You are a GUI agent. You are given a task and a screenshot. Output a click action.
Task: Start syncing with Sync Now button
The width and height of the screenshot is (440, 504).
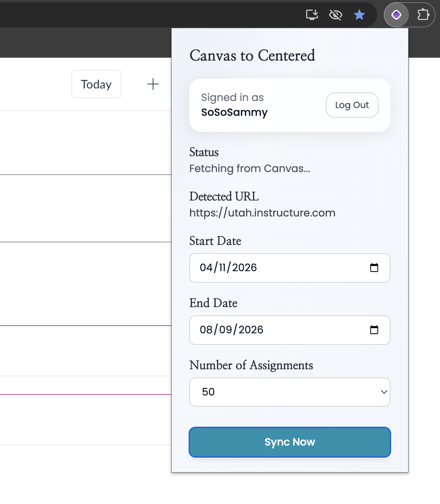click(290, 442)
